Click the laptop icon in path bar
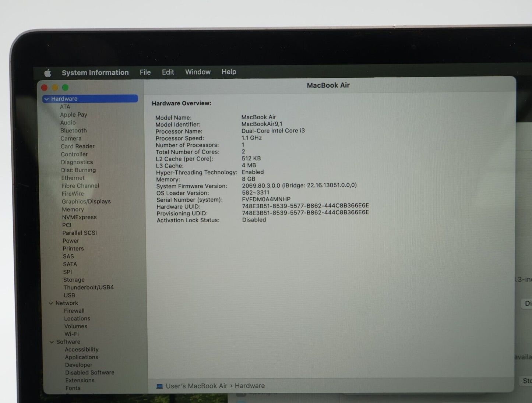Viewport: 532px width, 403px height. 159,386
